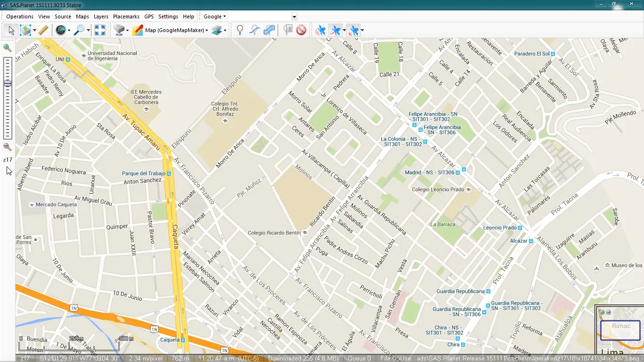The height and width of the screenshot is (362, 644).
Task: Click the zoom level z17 status cell
Action: click(25, 358)
